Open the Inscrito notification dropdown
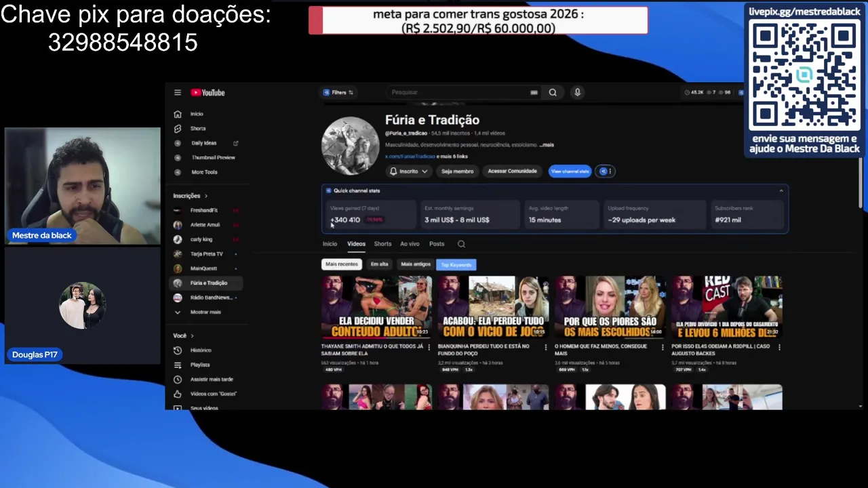The height and width of the screenshot is (488, 868). pyautogui.click(x=409, y=171)
